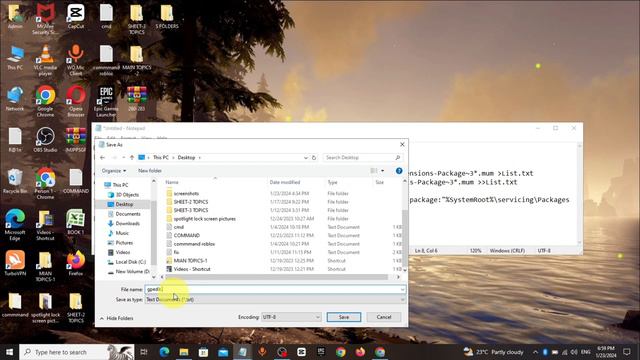Select Local Disk (C:) in navigation pane

point(130,262)
